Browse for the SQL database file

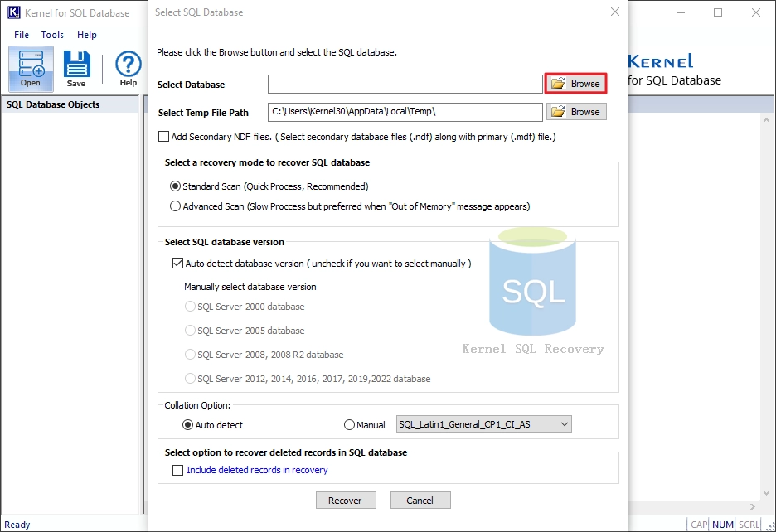[576, 84]
